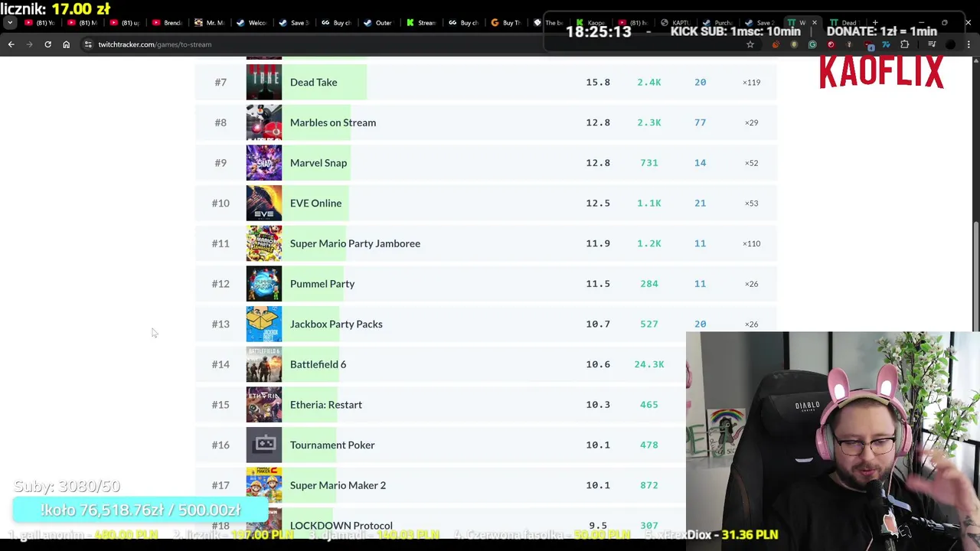Click the blue 7TV extension icon
This screenshot has height=551, width=980.
coord(886,44)
